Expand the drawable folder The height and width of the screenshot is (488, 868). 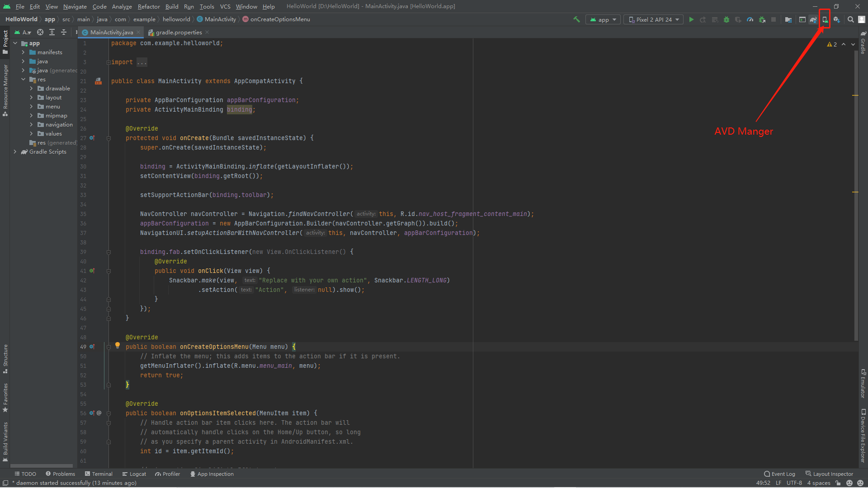pos(32,88)
